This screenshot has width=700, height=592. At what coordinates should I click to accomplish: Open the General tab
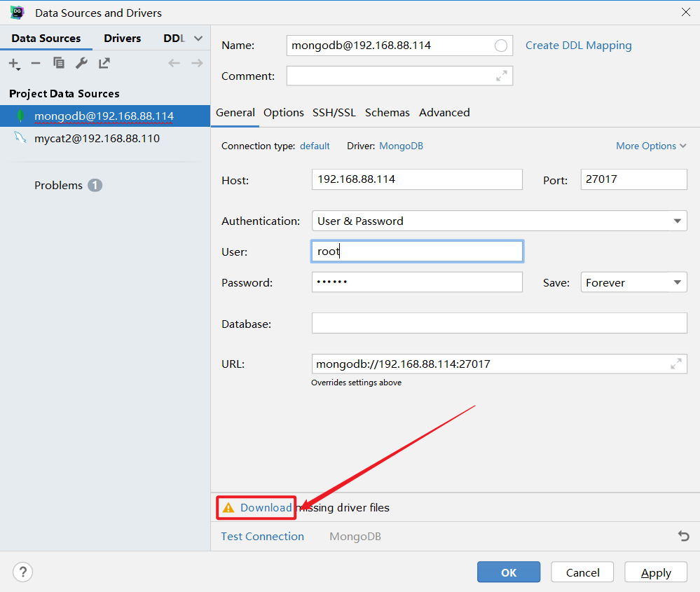[235, 113]
